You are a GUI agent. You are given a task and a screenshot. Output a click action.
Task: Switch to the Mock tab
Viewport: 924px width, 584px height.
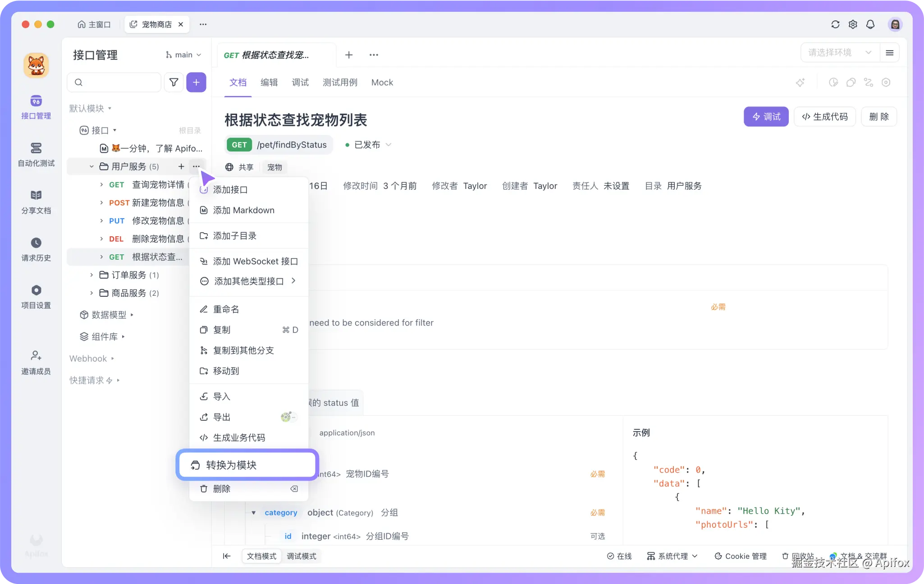382,83
